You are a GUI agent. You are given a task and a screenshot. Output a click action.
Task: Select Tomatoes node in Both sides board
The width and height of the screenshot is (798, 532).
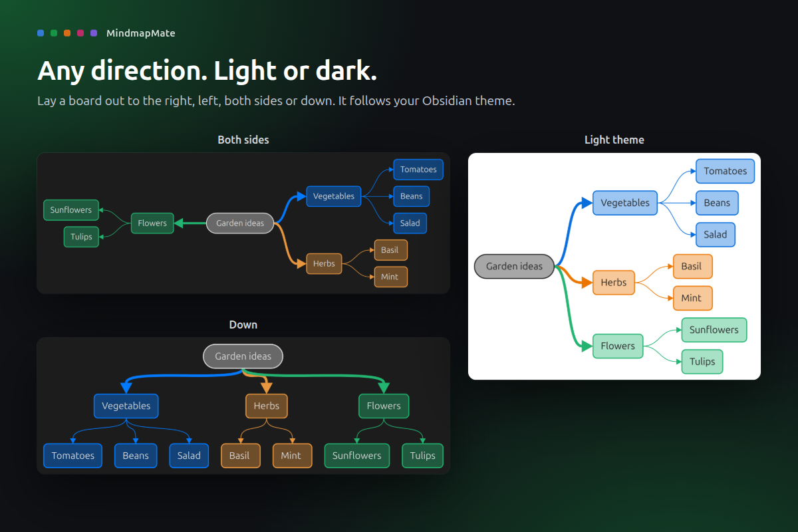click(418, 170)
